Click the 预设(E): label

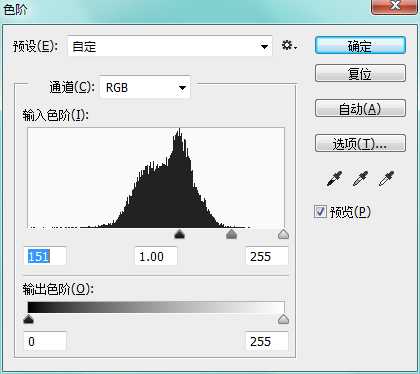coord(36,46)
